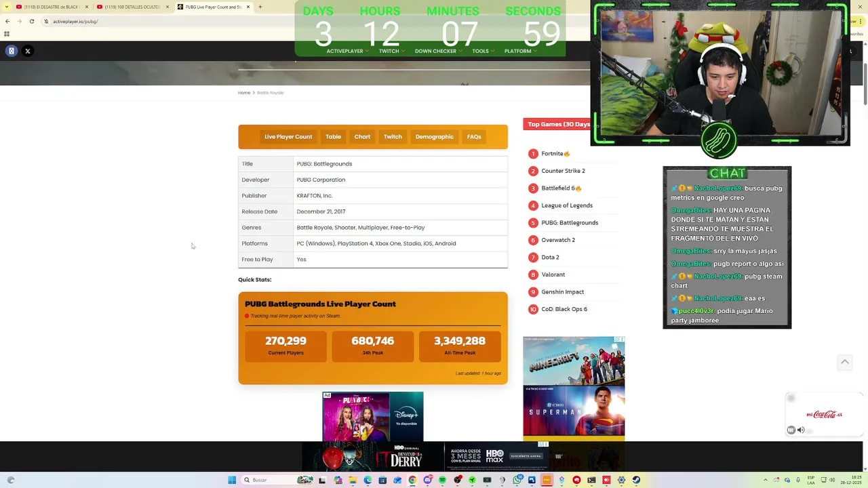Click the blue social icon beside X
The image size is (868, 488).
click(x=12, y=51)
